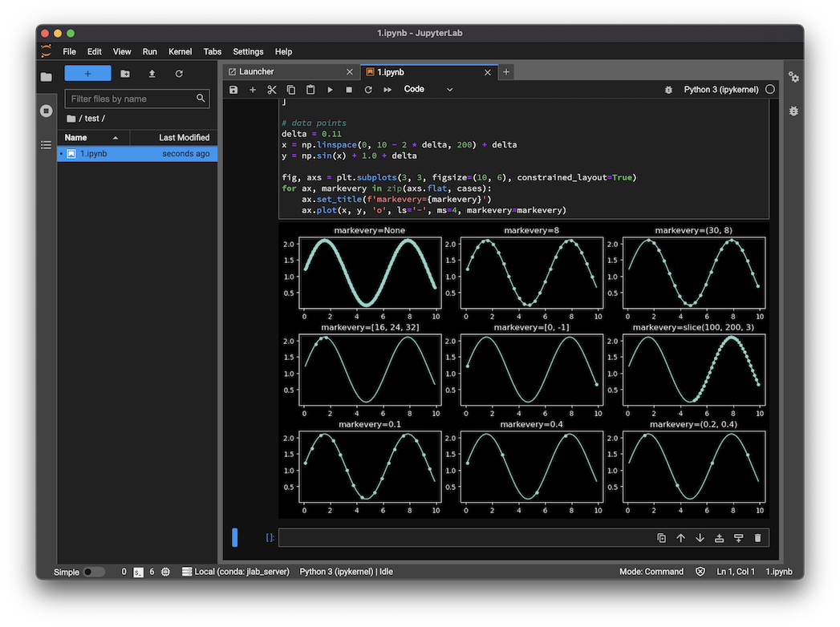Image resolution: width=840 pixels, height=627 pixels.
Task: Open the Table of Contents sidebar
Action: click(46, 144)
